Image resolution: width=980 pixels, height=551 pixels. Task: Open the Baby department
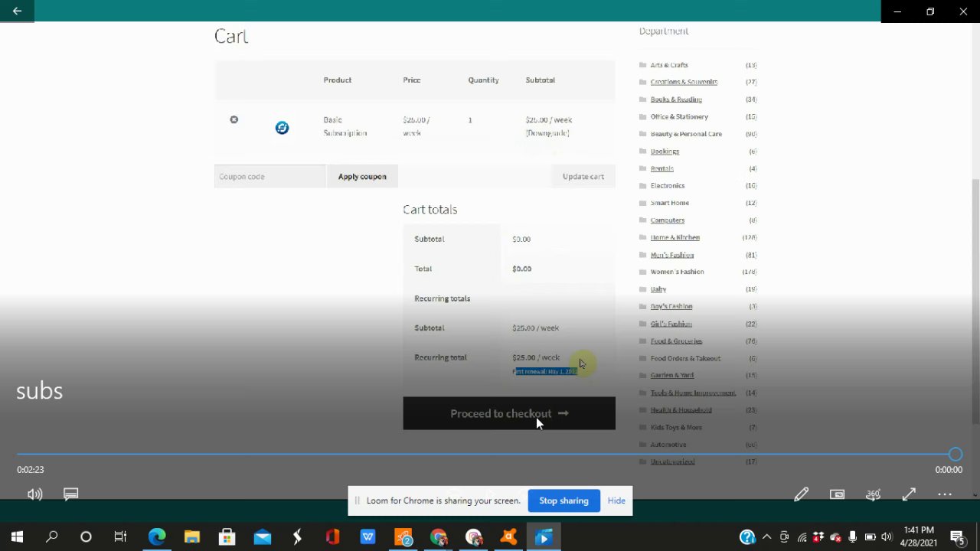(658, 289)
